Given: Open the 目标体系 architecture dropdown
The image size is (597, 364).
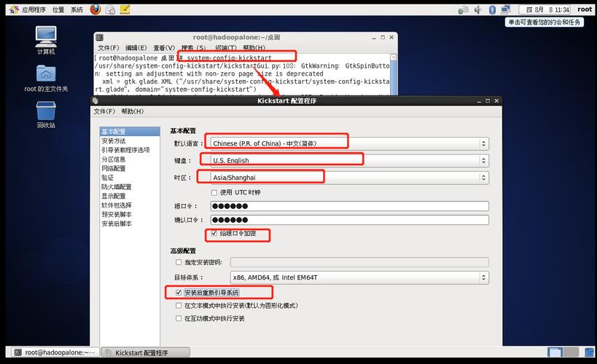Looking at the screenshot, I should tap(359, 277).
